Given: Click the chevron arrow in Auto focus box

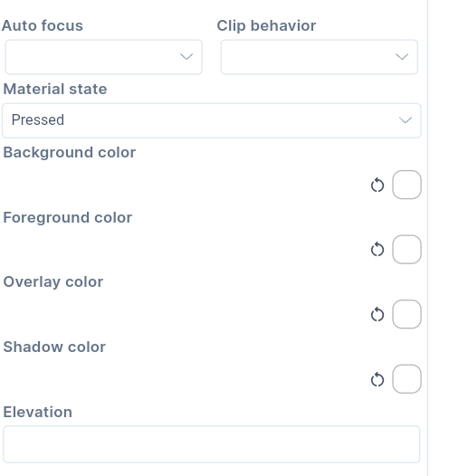Looking at the screenshot, I should click(x=186, y=57).
